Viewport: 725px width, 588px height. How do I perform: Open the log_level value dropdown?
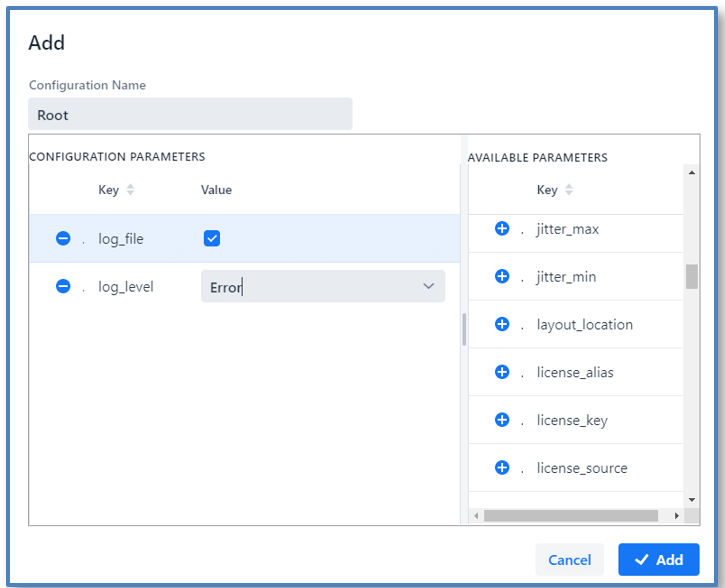323,287
